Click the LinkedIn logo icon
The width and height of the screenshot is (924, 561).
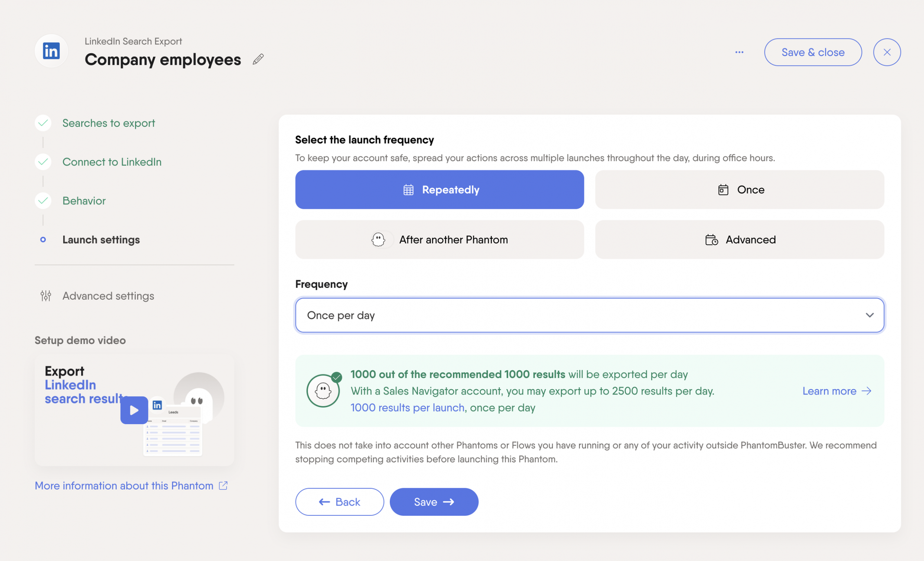[x=51, y=51]
